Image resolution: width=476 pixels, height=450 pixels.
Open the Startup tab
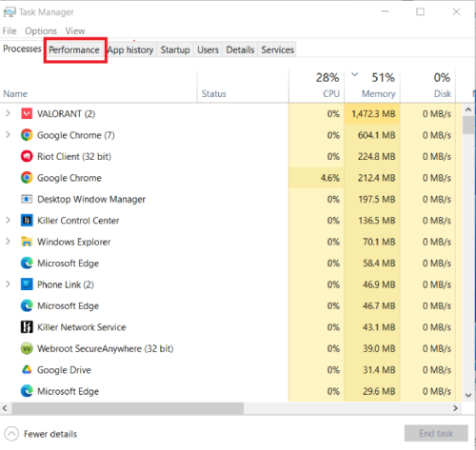click(x=175, y=49)
